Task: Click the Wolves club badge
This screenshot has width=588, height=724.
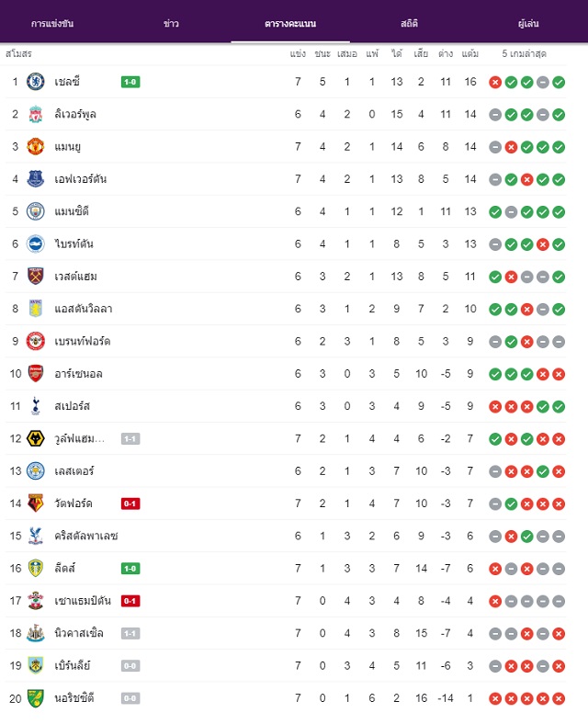Action: click(x=36, y=438)
